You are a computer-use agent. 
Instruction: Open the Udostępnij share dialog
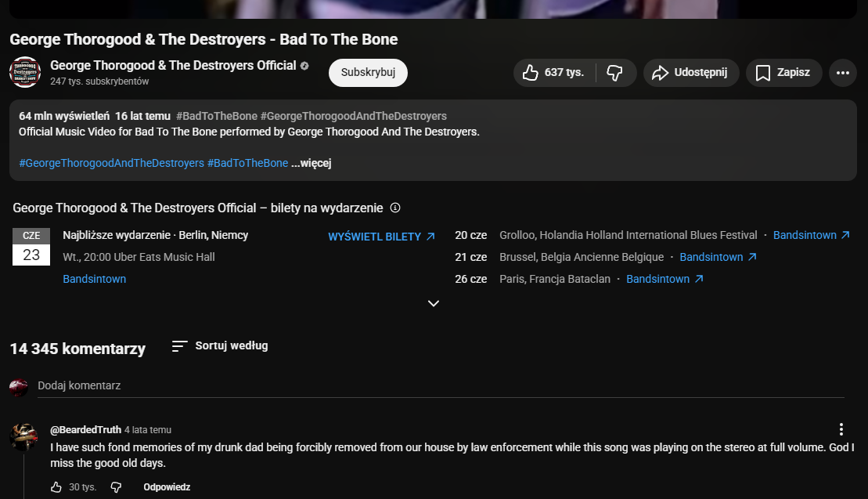pyautogui.click(x=691, y=73)
